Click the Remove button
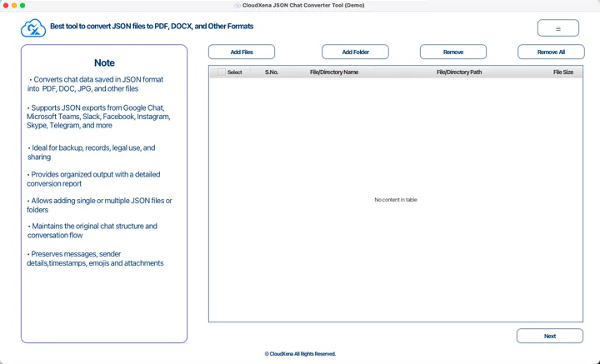 452,52
